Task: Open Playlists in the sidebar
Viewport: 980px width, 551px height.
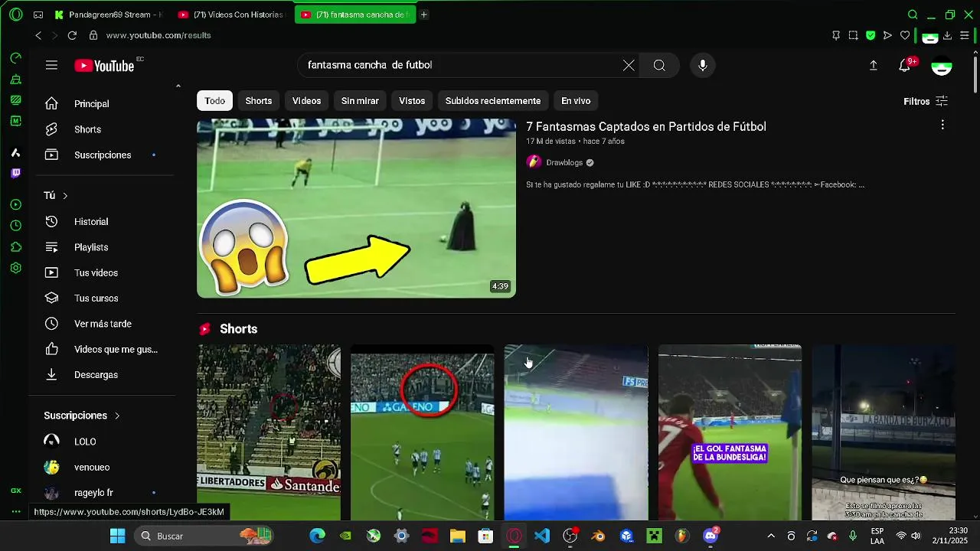Action: point(103,247)
